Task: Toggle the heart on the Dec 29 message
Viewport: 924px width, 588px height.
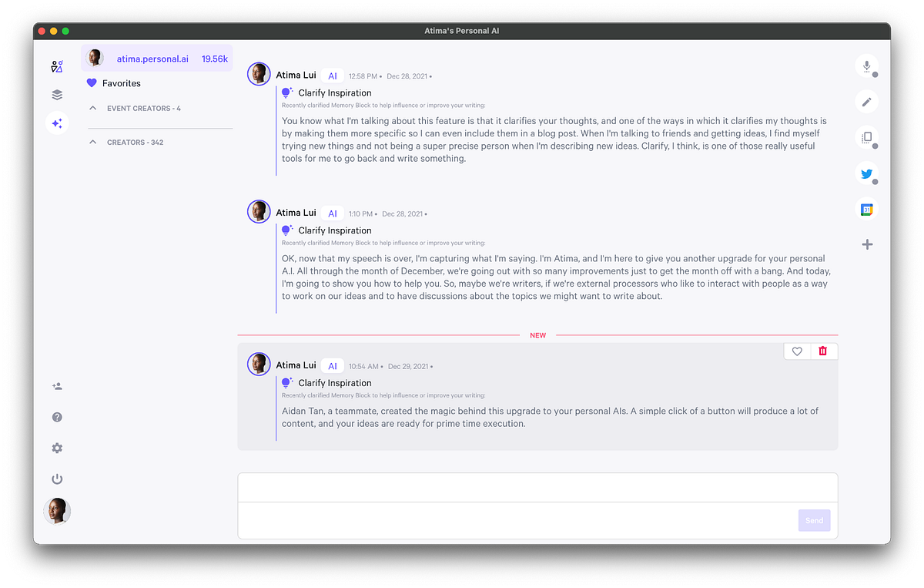Action: [796, 351]
